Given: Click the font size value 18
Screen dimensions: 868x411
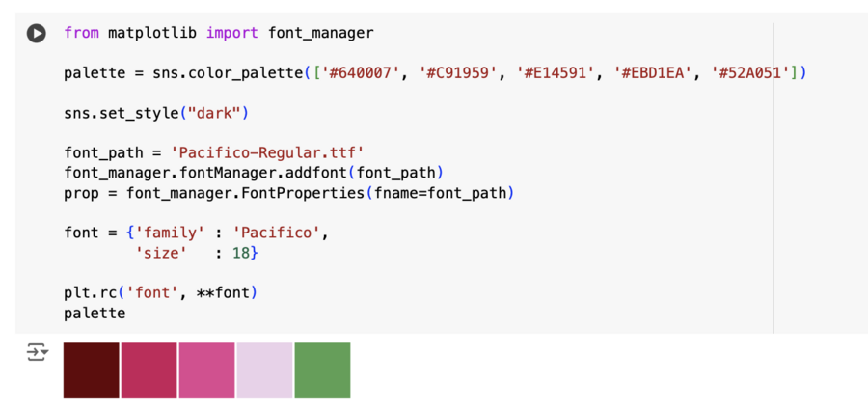Looking at the screenshot, I should click(241, 253).
